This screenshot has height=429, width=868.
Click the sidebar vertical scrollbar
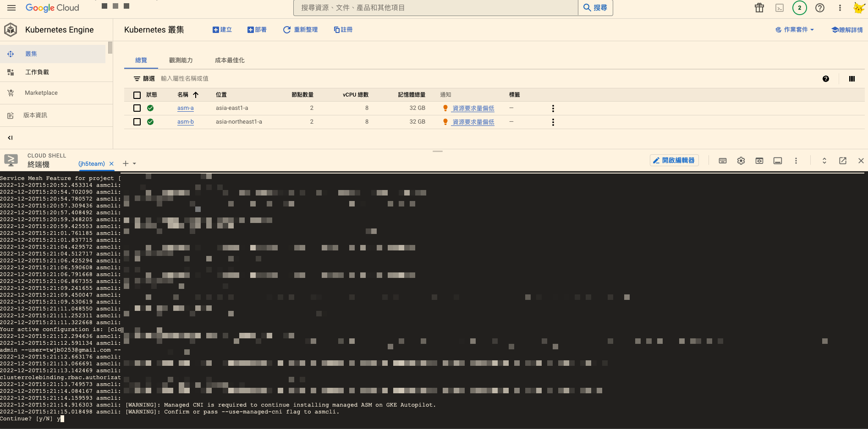[x=110, y=48]
